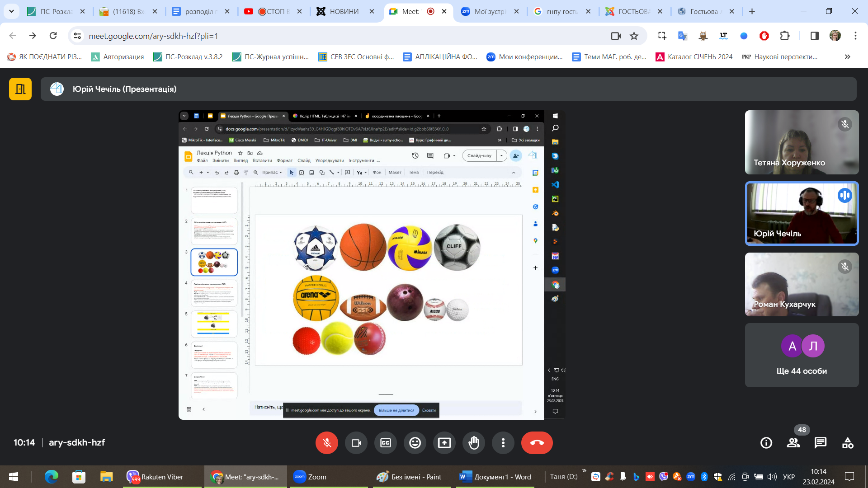Open more options three-dot menu
868x488 pixels.
(503, 443)
